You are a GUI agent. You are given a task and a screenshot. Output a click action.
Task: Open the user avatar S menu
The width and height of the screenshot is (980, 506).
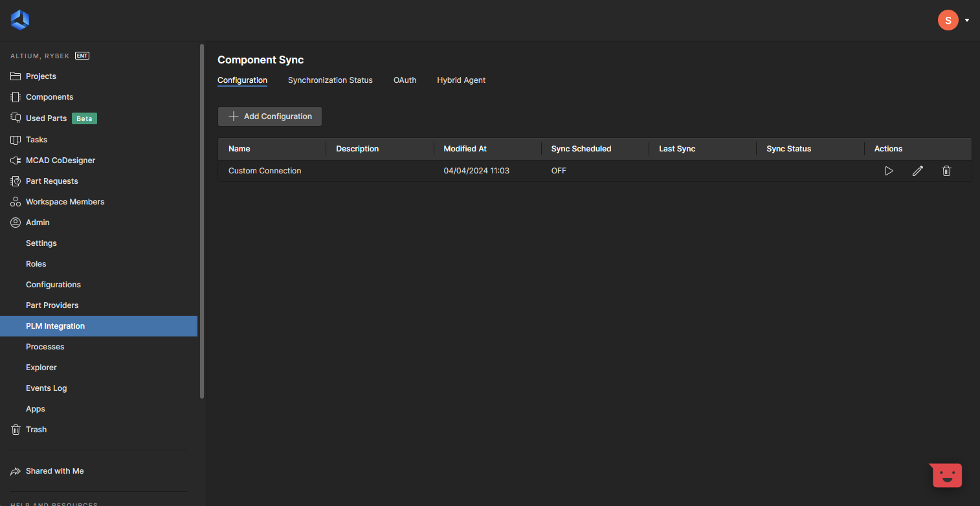point(948,20)
